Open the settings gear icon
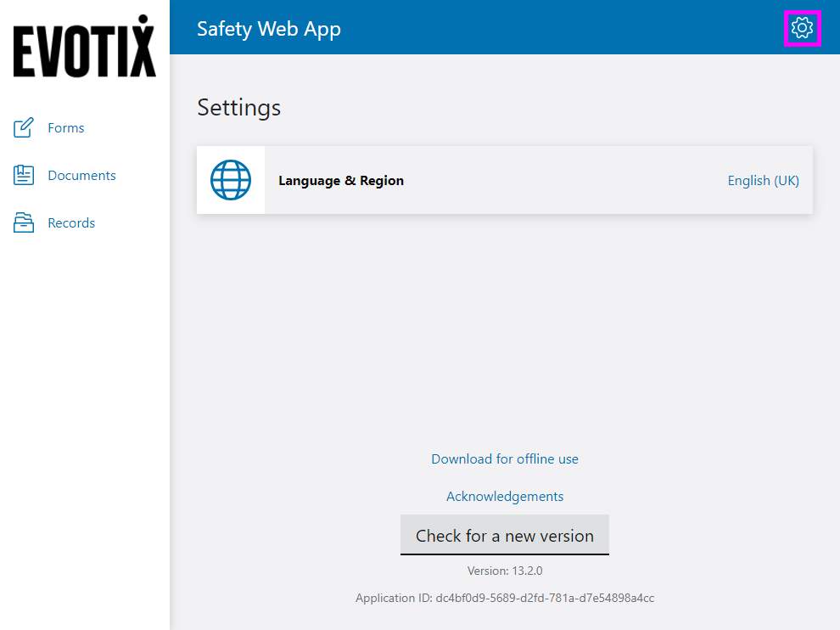 tap(802, 28)
